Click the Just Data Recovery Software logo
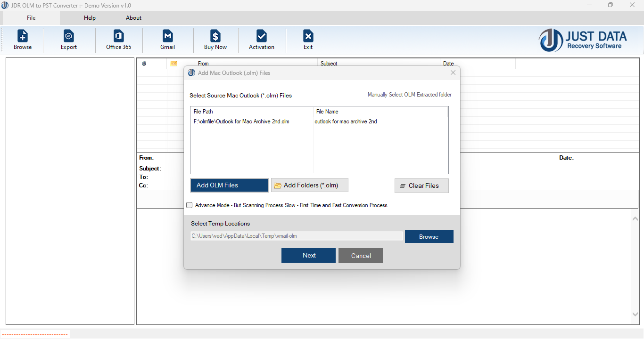The height and width of the screenshot is (339, 644). [583, 40]
